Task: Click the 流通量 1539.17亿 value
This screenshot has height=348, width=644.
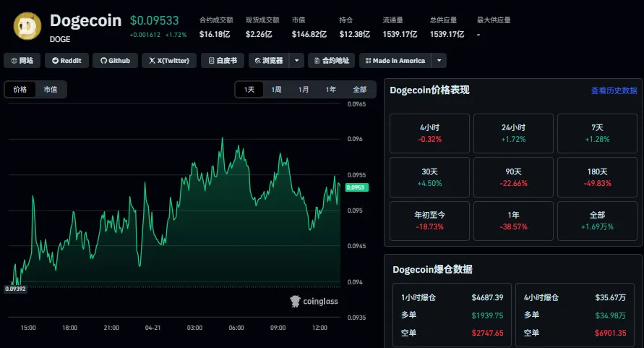Action: pos(400,34)
